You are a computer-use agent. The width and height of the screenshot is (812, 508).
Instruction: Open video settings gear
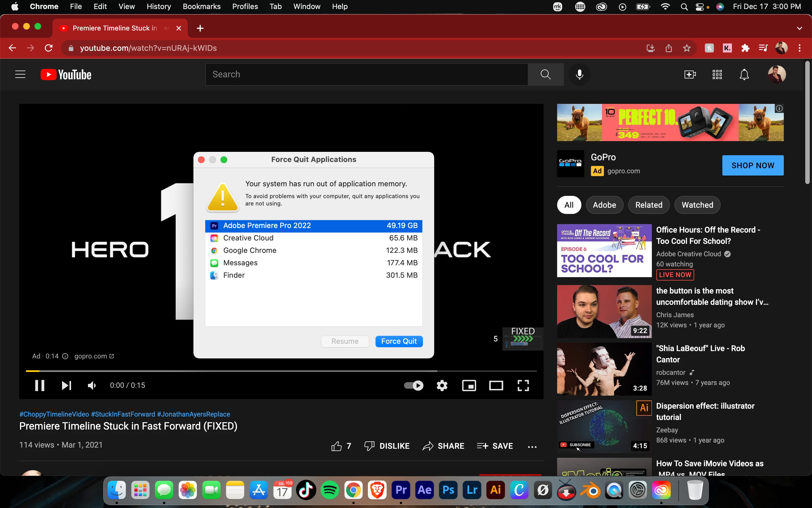[442, 385]
